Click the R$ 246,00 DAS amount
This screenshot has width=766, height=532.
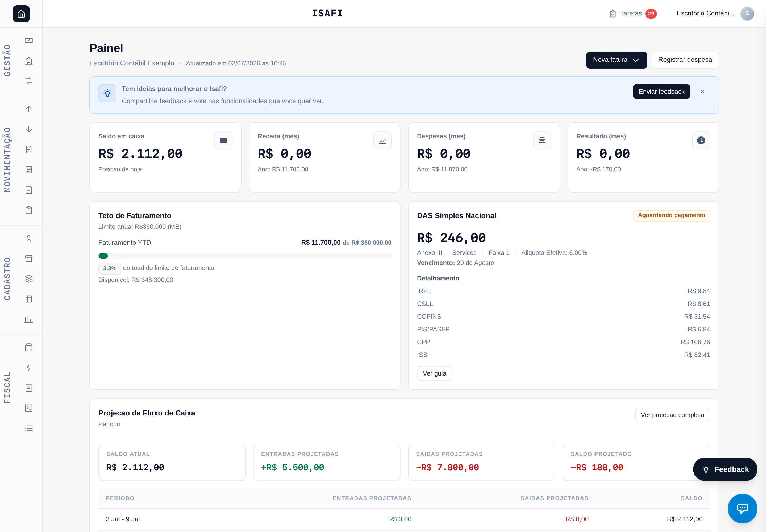(451, 238)
